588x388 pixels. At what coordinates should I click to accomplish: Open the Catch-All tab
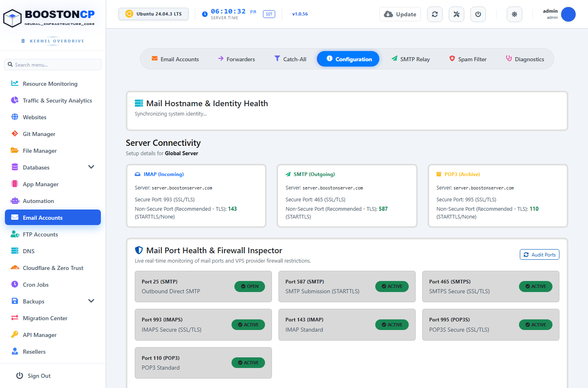[290, 59]
